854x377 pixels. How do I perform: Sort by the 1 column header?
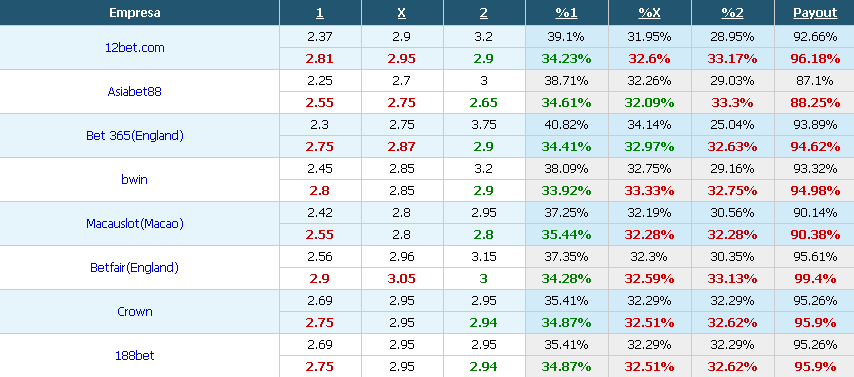click(320, 13)
